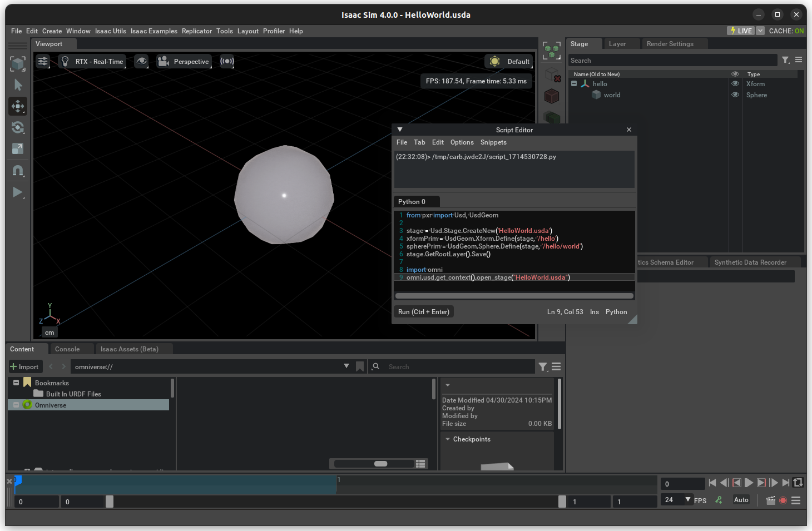Switch to the Console tab

click(x=67, y=349)
